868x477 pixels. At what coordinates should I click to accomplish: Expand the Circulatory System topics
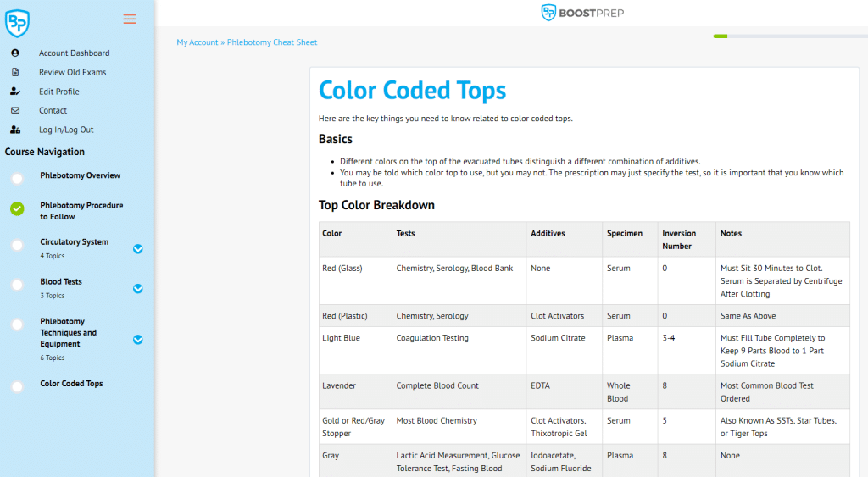[138, 249]
